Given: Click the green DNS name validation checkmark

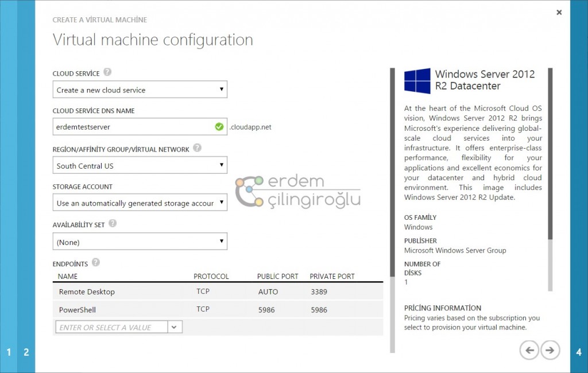Looking at the screenshot, I should tap(219, 127).
